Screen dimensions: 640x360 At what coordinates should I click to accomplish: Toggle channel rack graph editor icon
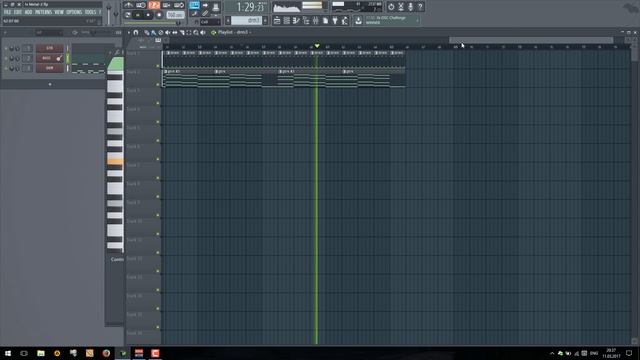[x=118, y=32]
